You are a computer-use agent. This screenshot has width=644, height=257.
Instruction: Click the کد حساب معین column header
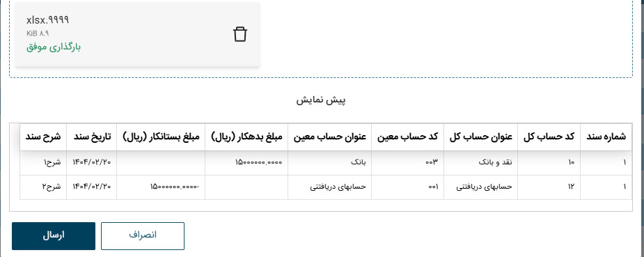(x=407, y=137)
